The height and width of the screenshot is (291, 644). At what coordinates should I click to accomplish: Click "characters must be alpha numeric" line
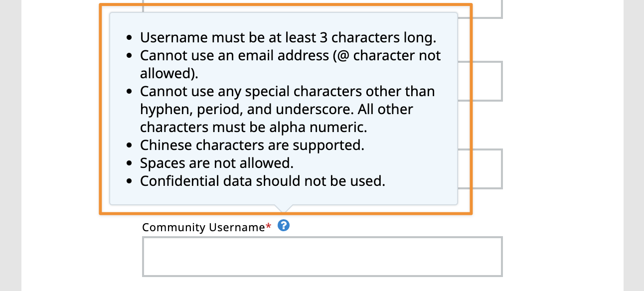253,127
